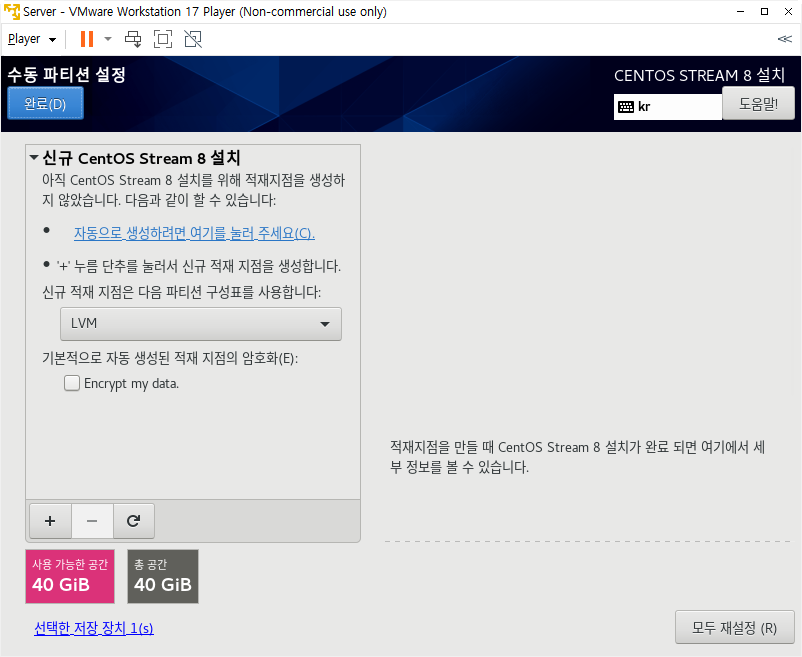Viewport: 802px width, 657px height.
Task: Enter full screen mode
Action: click(x=163, y=39)
